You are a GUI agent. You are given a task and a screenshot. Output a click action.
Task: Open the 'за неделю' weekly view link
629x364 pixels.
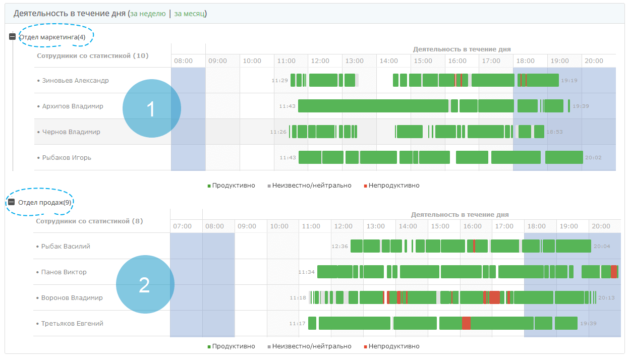148,14
